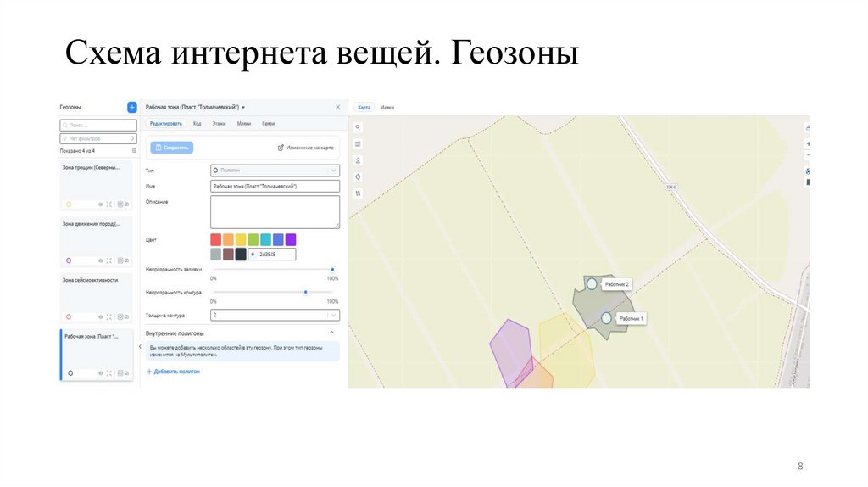Pick the gray color swatch
The width and height of the screenshot is (868, 487).
[x=216, y=255]
